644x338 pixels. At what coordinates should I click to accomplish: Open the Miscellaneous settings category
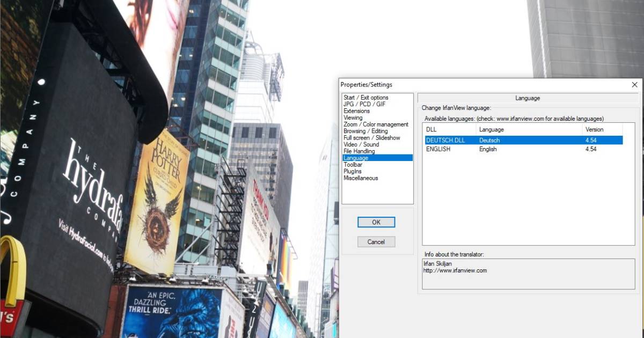click(361, 178)
